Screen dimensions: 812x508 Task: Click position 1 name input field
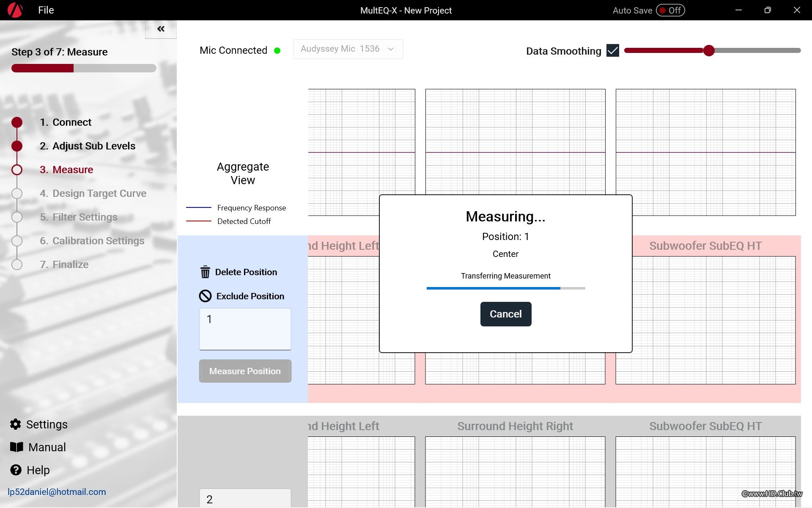coord(245,329)
